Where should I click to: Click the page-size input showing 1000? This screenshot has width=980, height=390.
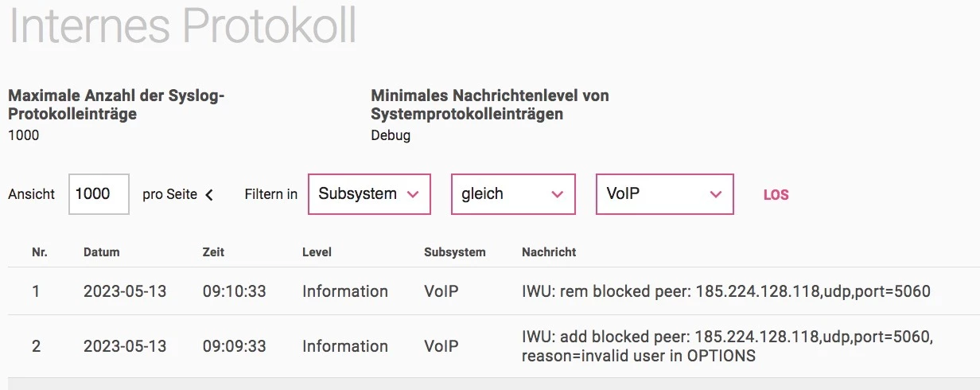point(99,194)
